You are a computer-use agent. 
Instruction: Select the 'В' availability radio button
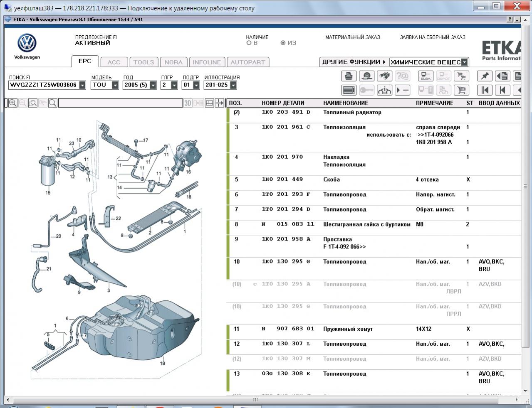[x=249, y=43]
